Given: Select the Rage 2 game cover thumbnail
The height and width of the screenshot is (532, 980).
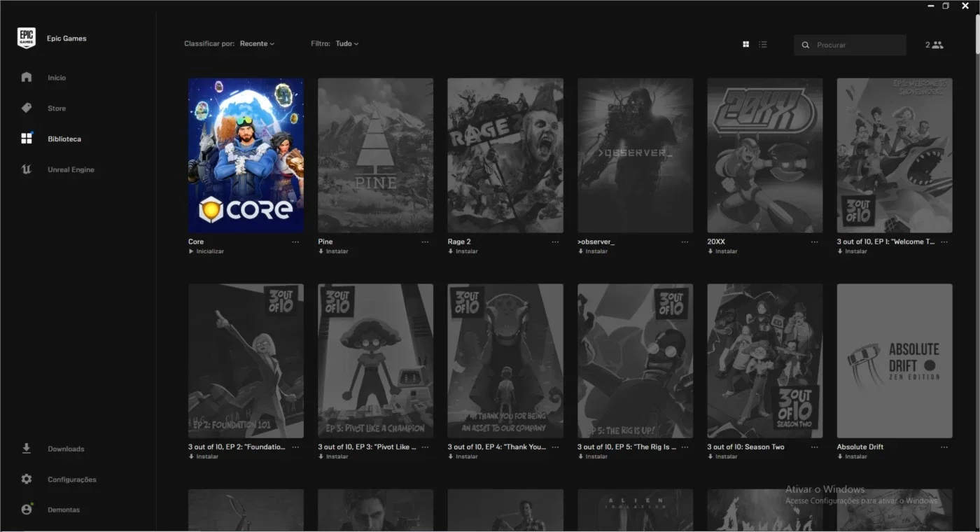Looking at the screenshot, I should (x=505, y=155).
